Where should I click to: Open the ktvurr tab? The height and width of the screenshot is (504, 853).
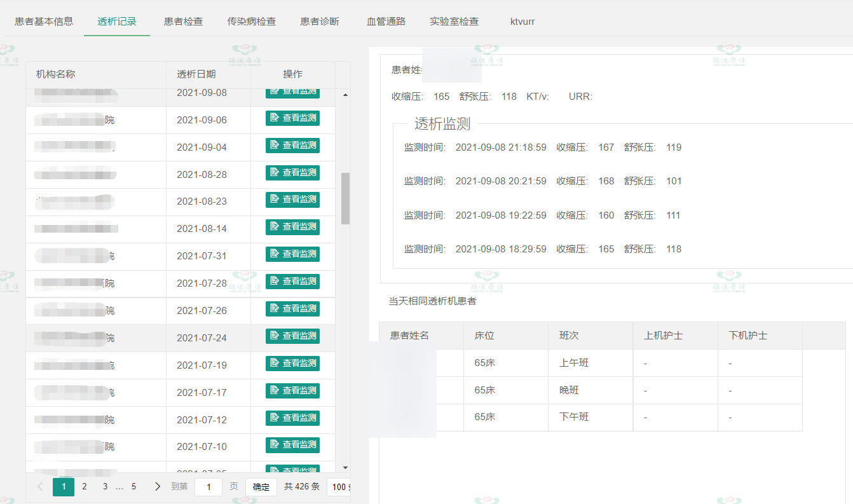(522, 21)
